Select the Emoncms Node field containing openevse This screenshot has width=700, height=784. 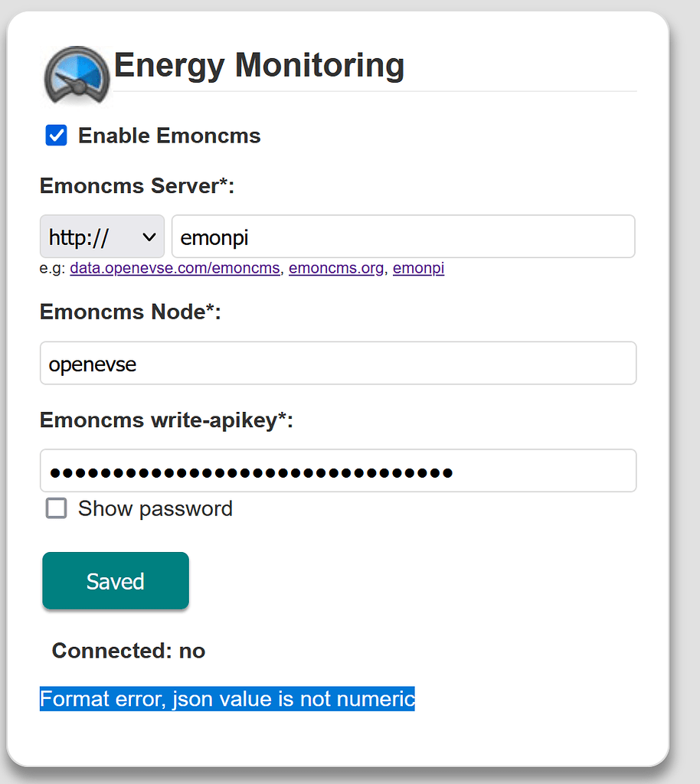[338, 363]
